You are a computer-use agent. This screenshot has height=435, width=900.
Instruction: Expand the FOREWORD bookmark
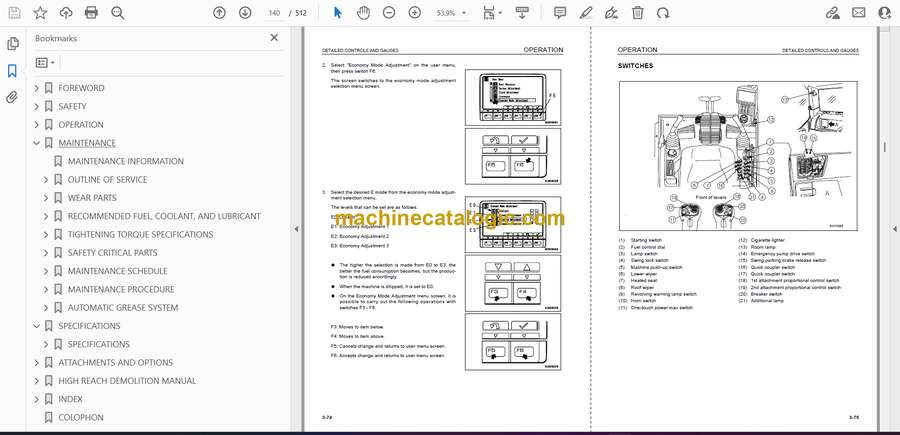(x=37, y=88)
